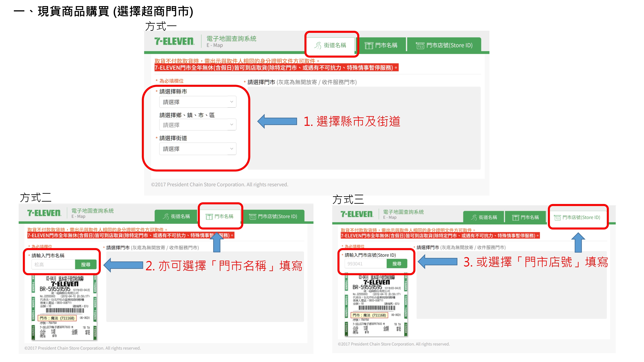
Task: Click chevron arrow of 街道 dropdown
Action: coord(232,149)
